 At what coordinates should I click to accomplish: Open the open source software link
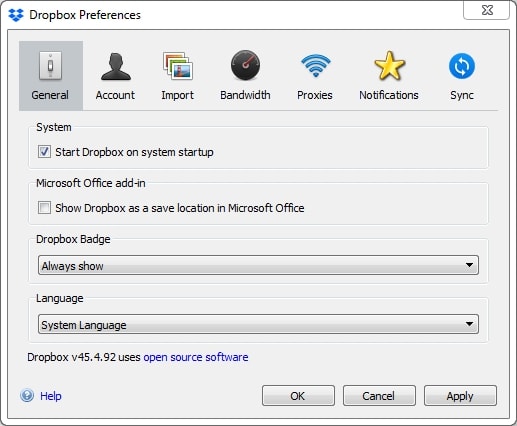coord(196,357)
